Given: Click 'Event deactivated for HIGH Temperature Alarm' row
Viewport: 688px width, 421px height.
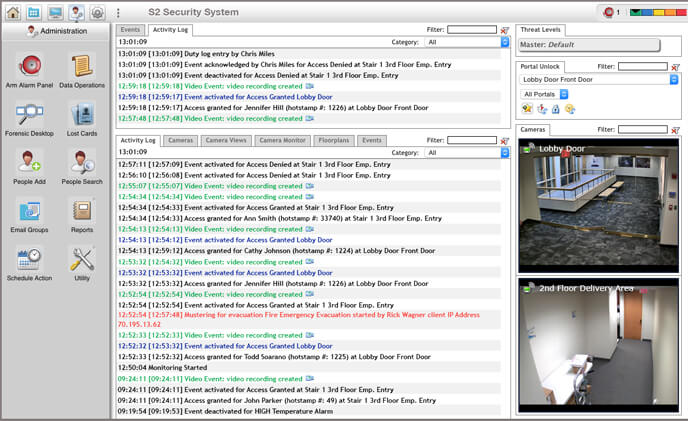Looking at the screenshot, I should click(309, 412).
